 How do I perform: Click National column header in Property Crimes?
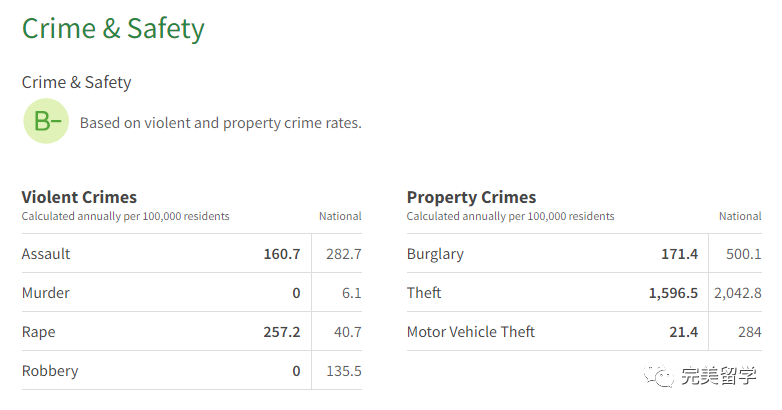point(740,216)
